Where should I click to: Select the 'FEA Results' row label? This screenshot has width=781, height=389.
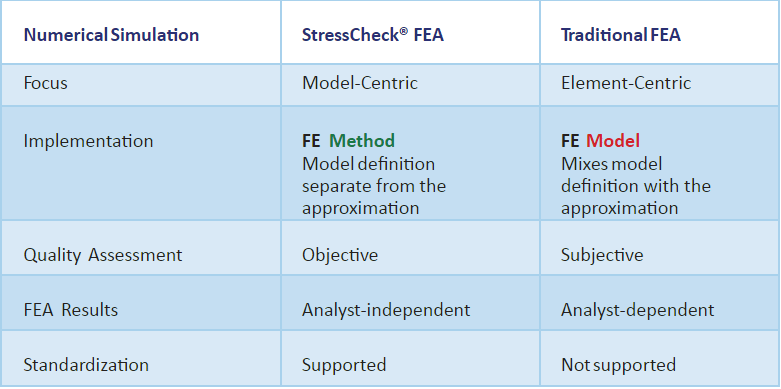coord(71,310)
